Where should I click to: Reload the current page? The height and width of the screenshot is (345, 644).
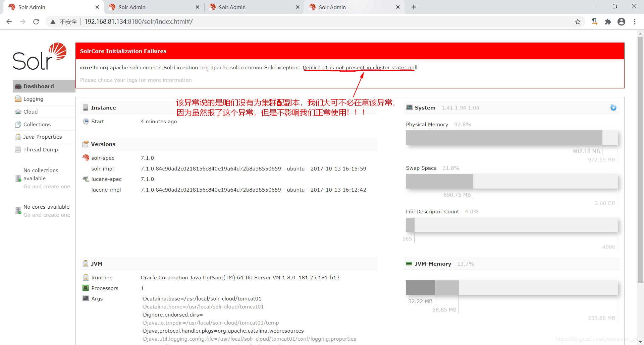point(36,22)
